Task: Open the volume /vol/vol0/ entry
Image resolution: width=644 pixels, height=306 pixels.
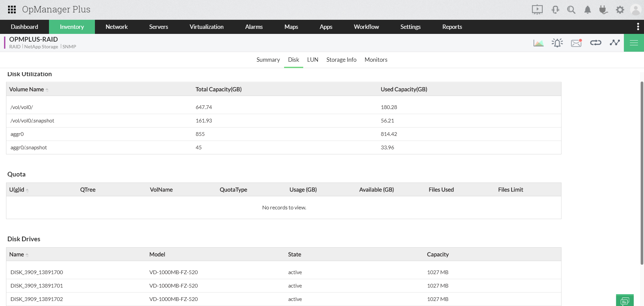Action: click(21, 107)
